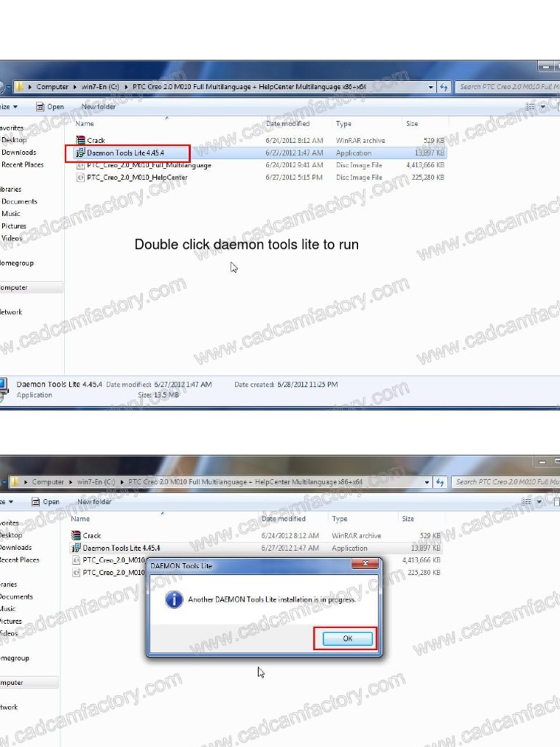Select Documents in bottom window sidebar
This screenshot has height=747, width=560.
click(x=16, y=597)
